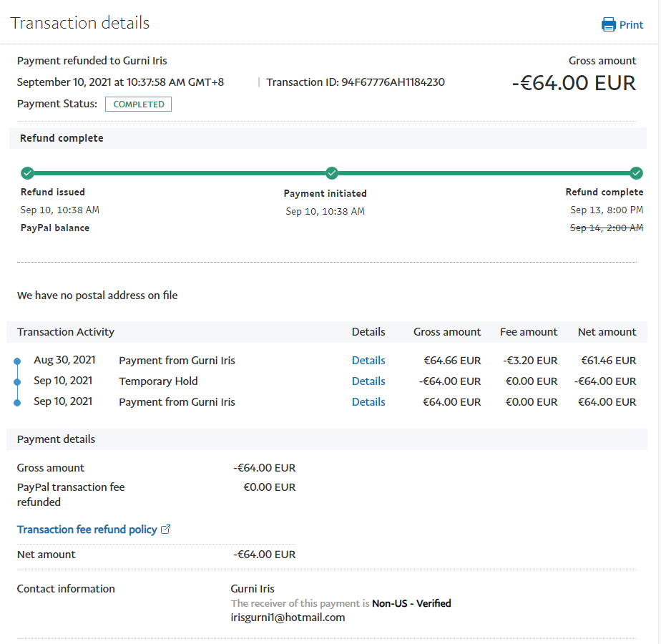Click the COMPLETED payment status badge
The image size is (661, 644).
(138, 104)
